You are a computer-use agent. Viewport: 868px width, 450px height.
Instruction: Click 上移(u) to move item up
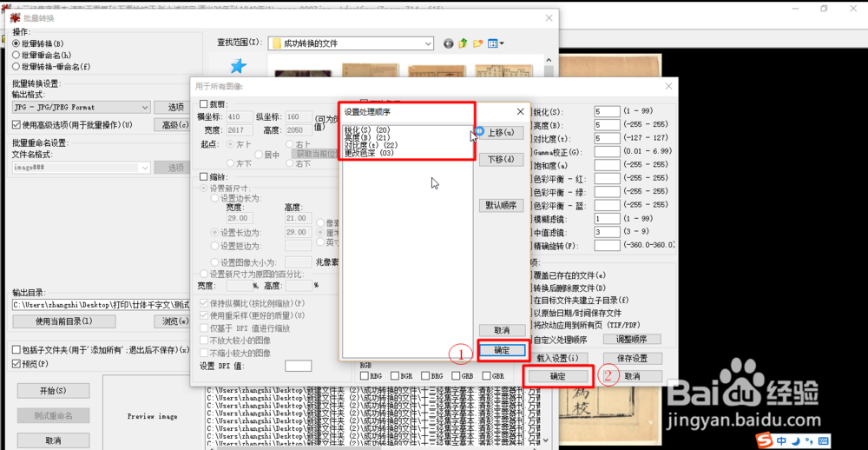click(502, 133)
